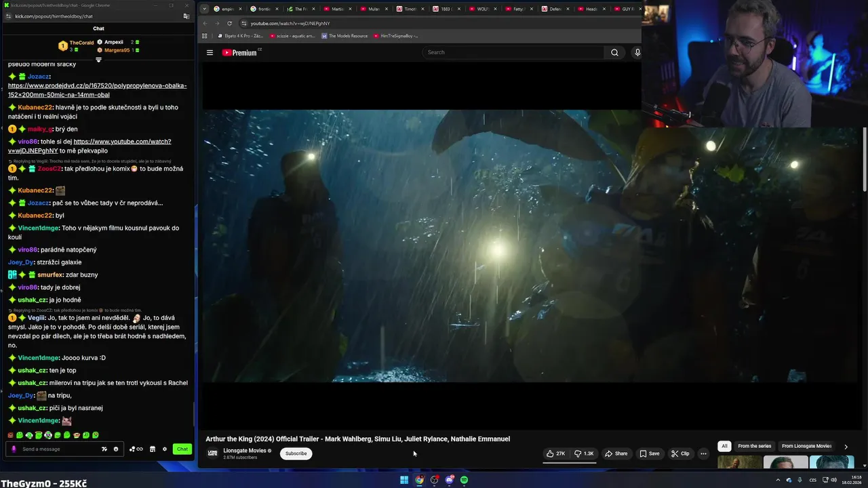The width and height of the screenshot is (868, 488).
Task: Open HimTheSigmaBoy bookmark
Action: (395, 36)
